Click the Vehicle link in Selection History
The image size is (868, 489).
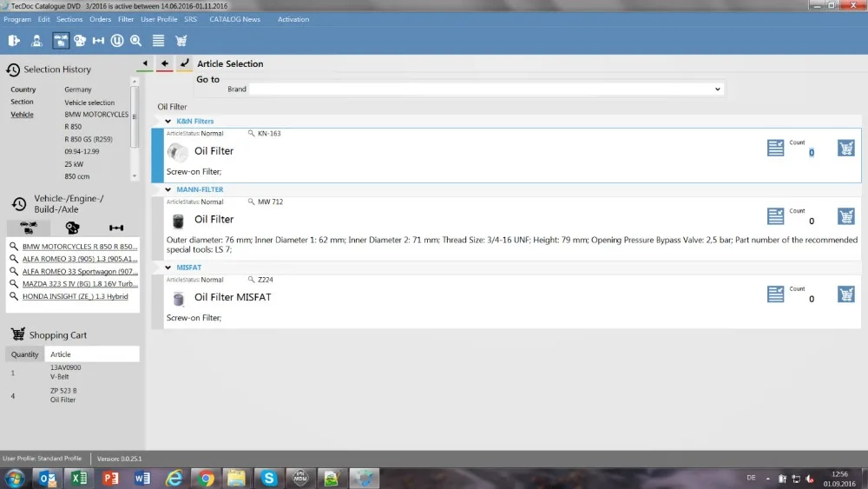(x=23, y=115)
